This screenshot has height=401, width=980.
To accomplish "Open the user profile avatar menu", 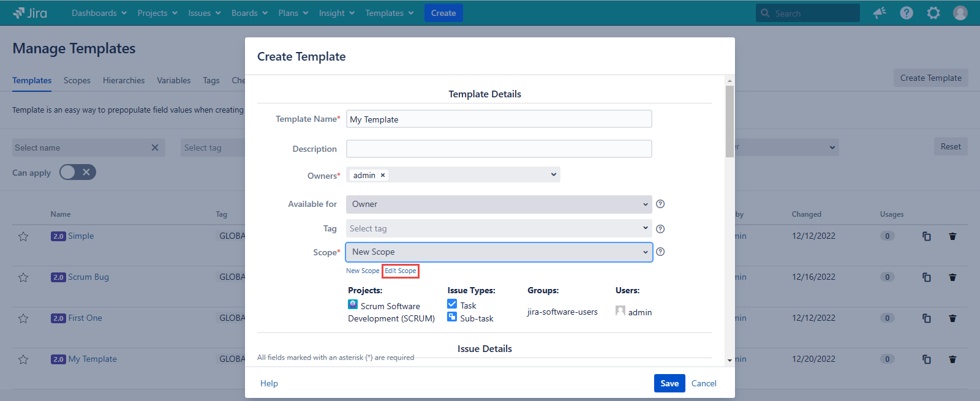I will pyautogui.click(x=960, y=13).
